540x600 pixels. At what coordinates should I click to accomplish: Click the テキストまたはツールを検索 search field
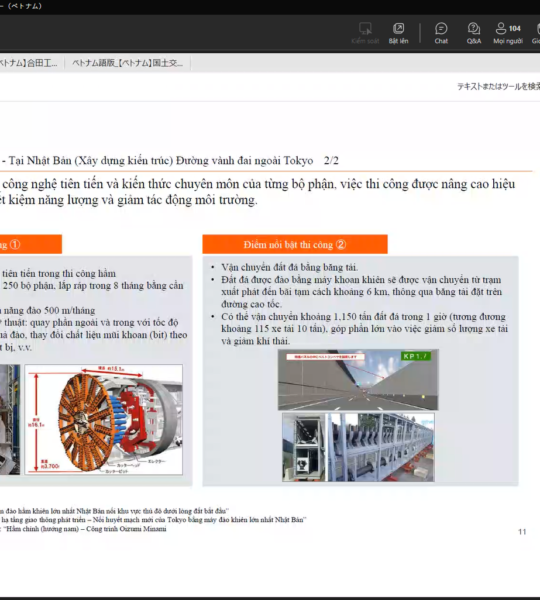click(x=498, y=86)
